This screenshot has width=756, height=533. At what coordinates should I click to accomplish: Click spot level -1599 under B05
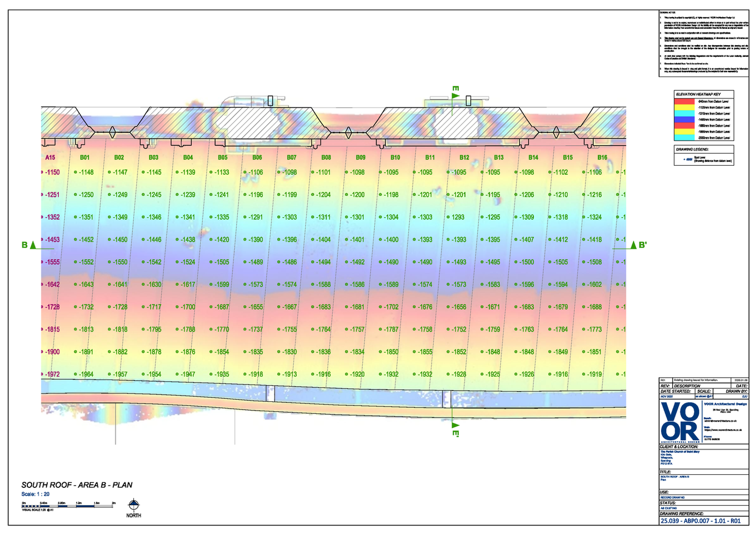(222, 284)
